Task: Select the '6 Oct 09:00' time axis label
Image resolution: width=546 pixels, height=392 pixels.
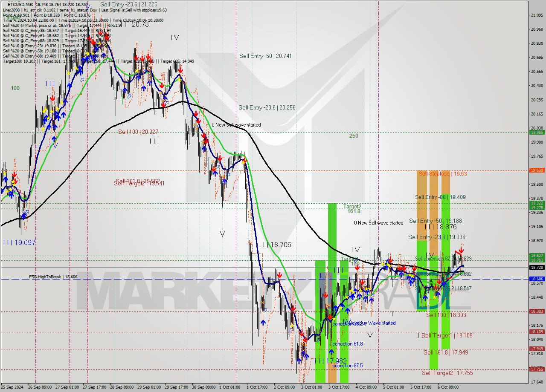Action: click(448, 387)
